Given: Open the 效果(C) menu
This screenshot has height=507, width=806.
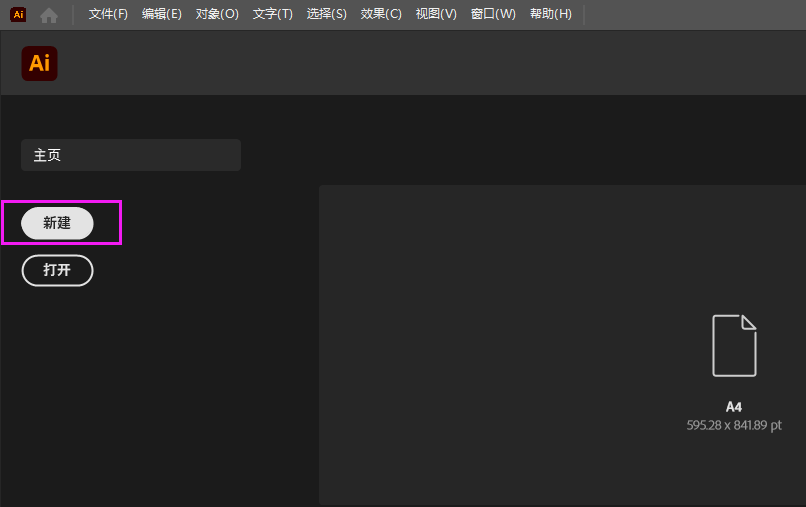Looking at the screenshot, I should point(381,14).
